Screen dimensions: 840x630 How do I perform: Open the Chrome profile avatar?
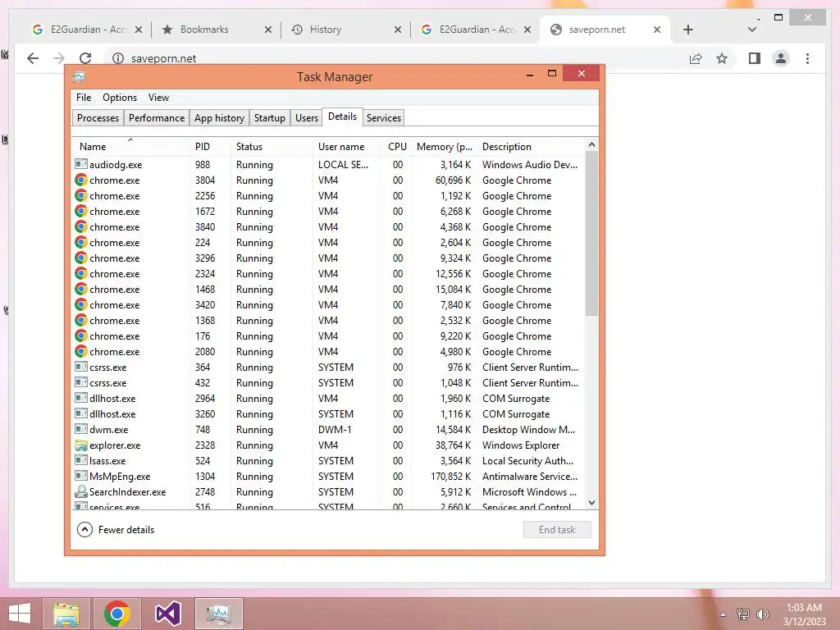pos(781,58)
